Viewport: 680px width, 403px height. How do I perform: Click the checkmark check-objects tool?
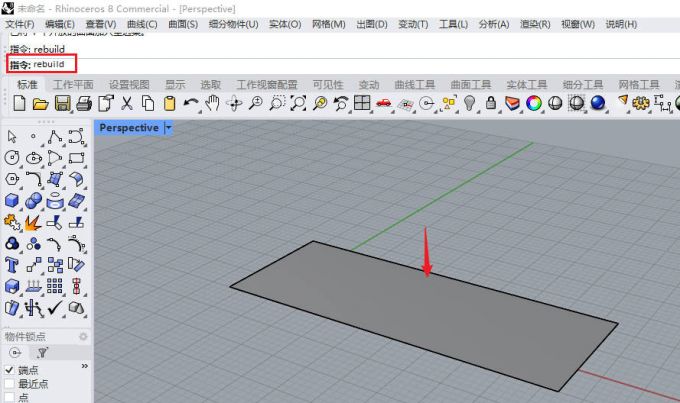click(x=55, y=308)
